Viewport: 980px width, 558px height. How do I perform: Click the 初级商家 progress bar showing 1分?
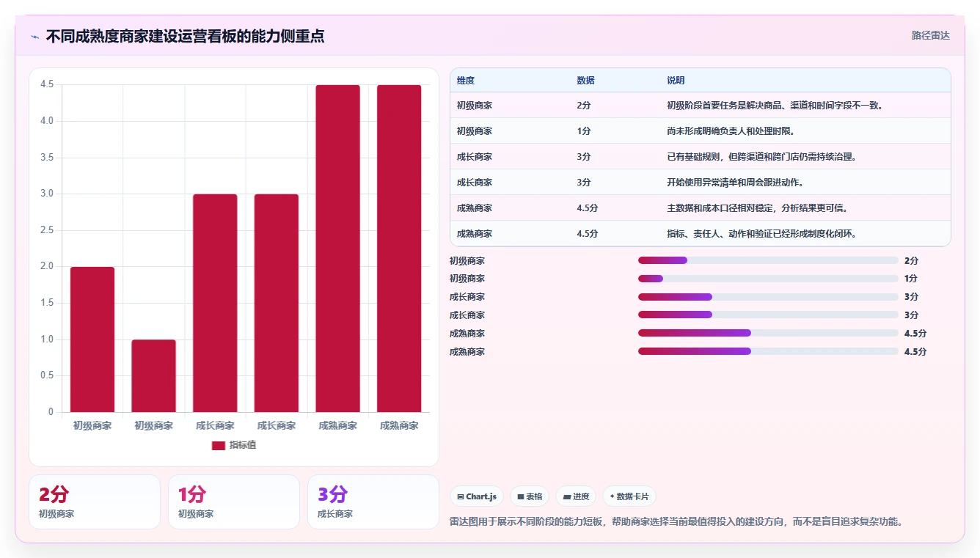(768, 279)
